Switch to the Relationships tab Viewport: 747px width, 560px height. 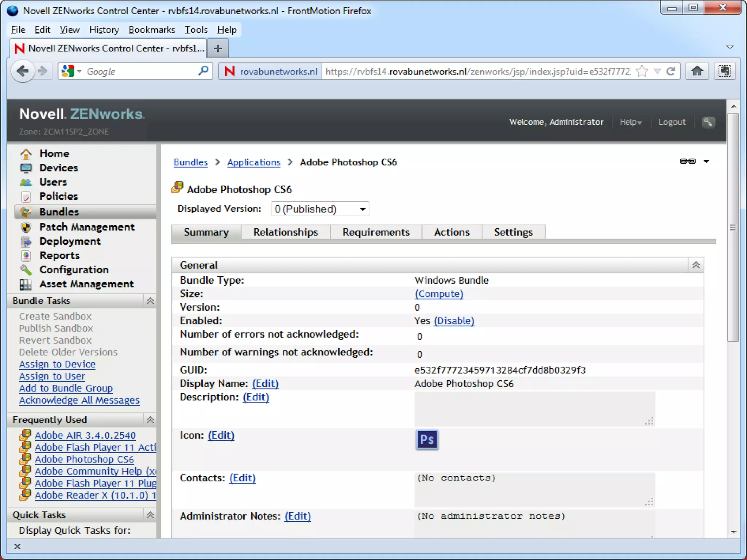286,232
